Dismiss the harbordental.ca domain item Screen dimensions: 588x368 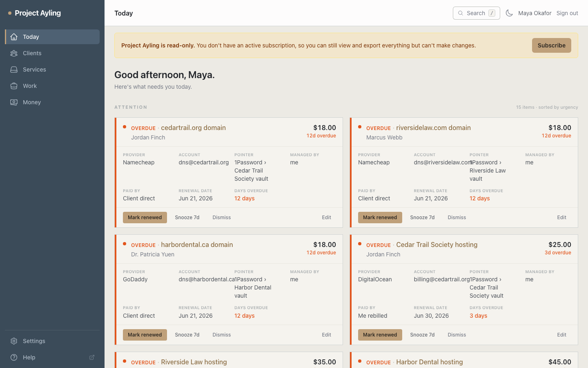pos(222,335)
